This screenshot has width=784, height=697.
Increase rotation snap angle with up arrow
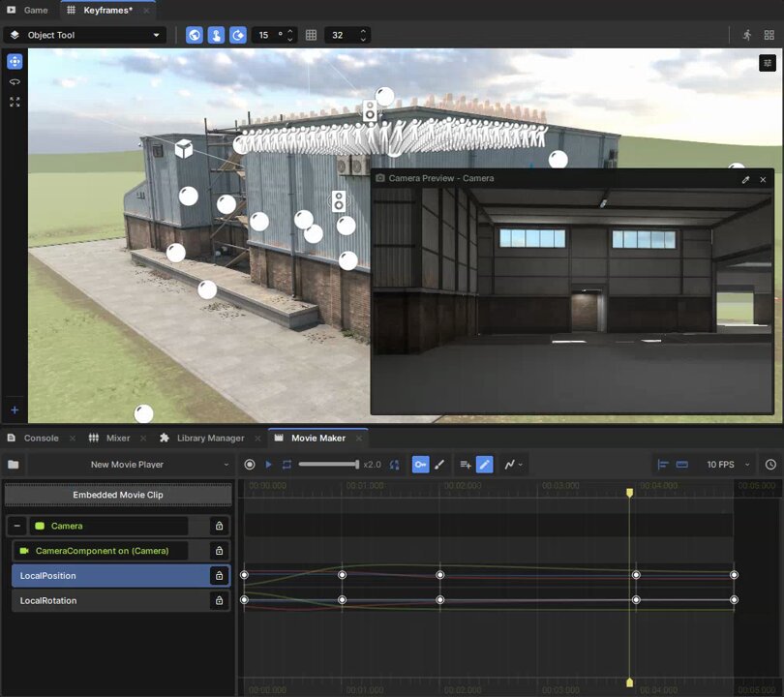click(290, 31)
